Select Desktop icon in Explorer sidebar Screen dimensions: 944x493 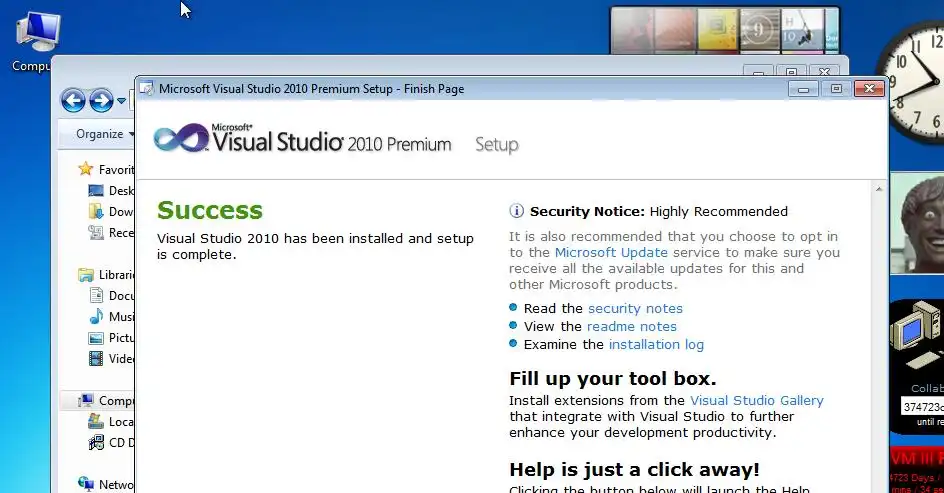click(x=96, y=191)
